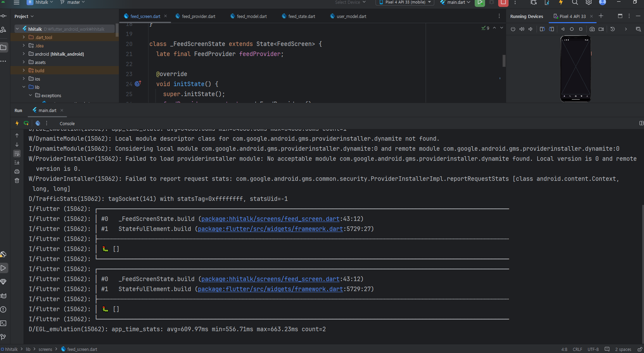This screenshot has width=644, height=353.
Task: Toggle scroll to end in console
Action: click(17, 162)
